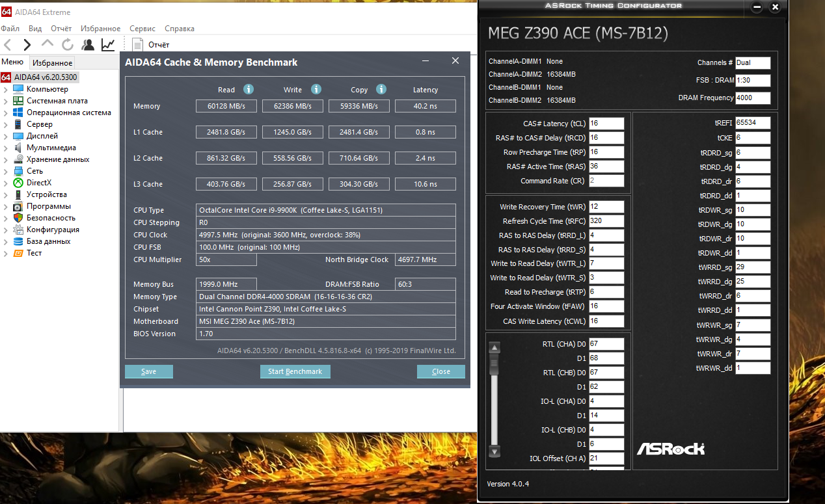825x504 pixels.
Task: Click the tREFI value field
Action: (753, 123)
